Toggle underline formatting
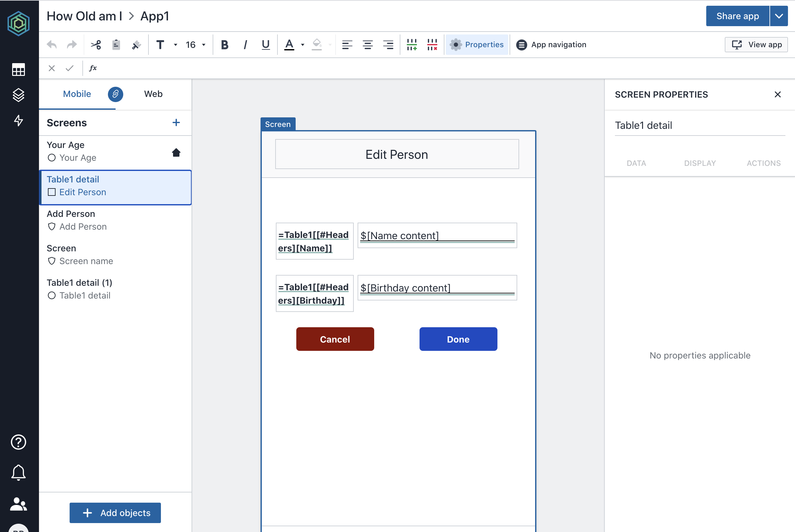 [265, 44]
